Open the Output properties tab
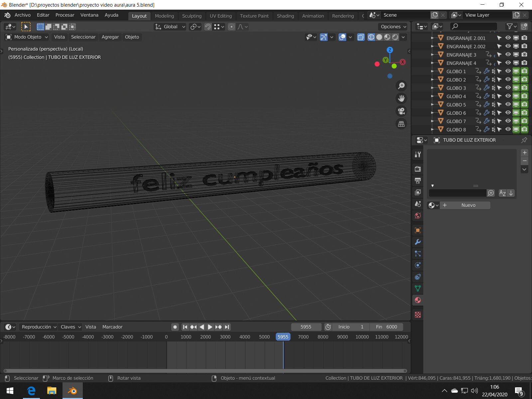 click(418, 181)
